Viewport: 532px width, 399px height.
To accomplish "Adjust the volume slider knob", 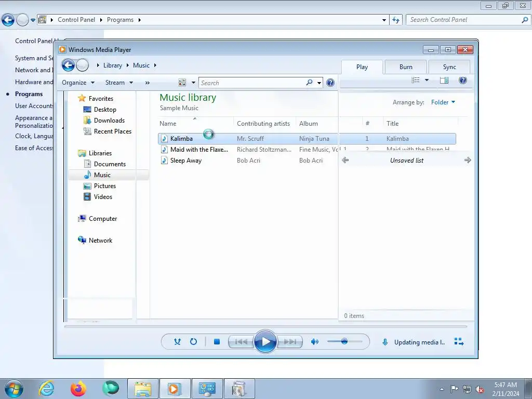I will coord(344,341).
